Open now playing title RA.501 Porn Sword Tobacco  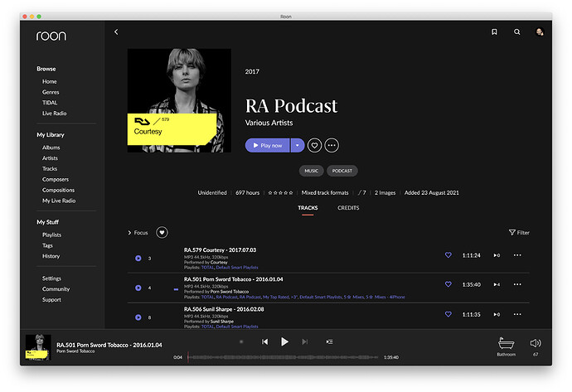tap(109, 345)
